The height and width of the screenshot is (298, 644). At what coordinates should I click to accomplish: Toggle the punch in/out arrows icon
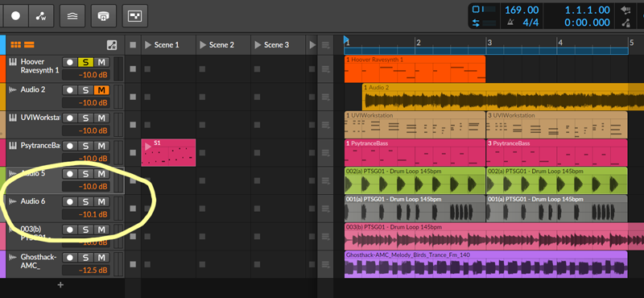pos(476,23)
